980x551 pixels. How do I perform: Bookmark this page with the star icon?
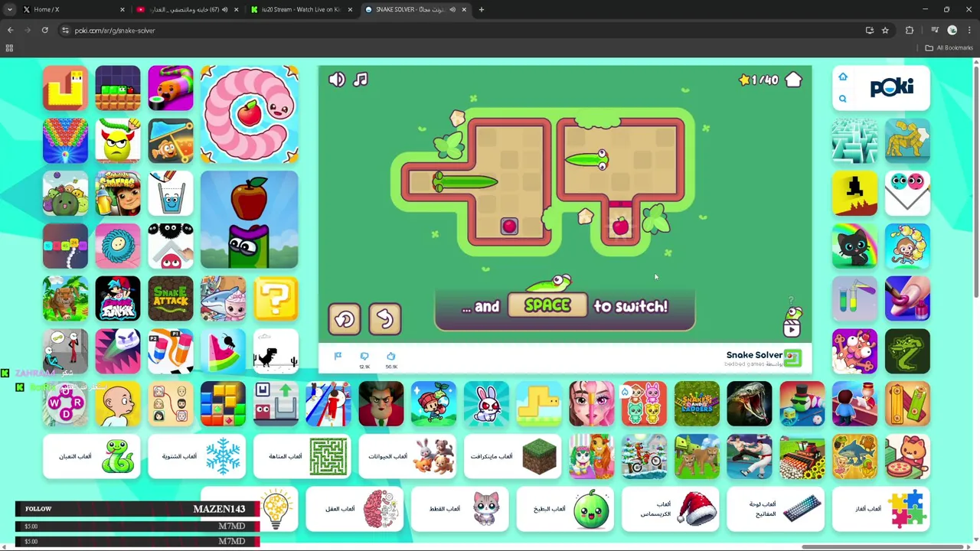tap(885, 30)
